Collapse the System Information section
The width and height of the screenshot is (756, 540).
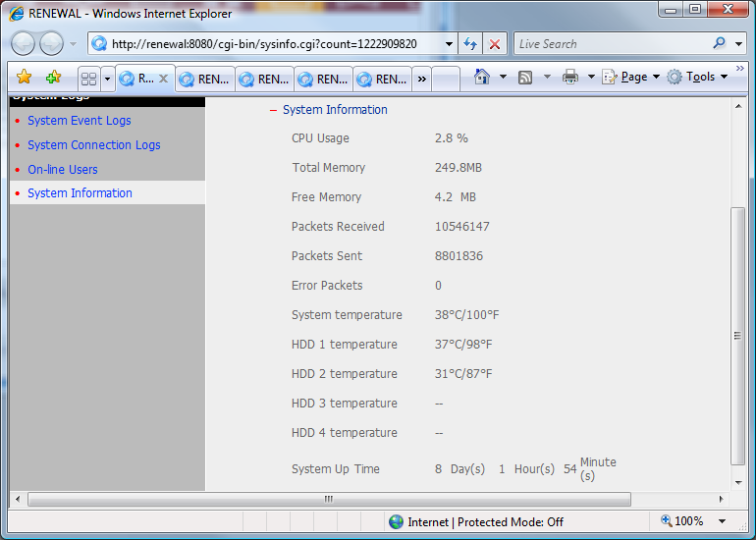274,110
